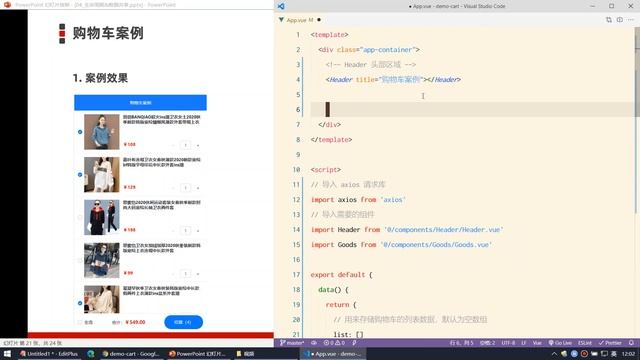The image size is (640, 360).
Task: Open the editor more actions ellipsis
Action: [x=631, y=20]
